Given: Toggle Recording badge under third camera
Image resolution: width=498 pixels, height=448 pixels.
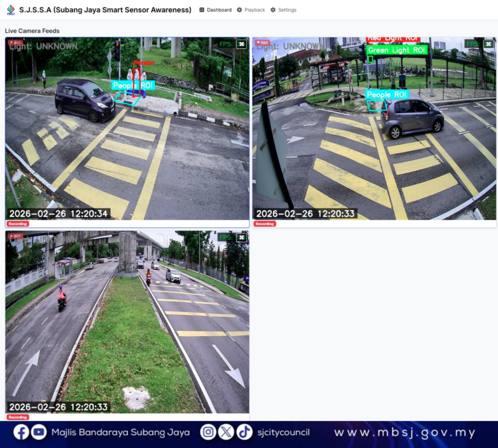Looking at the screenshot, I should (18, 417).
